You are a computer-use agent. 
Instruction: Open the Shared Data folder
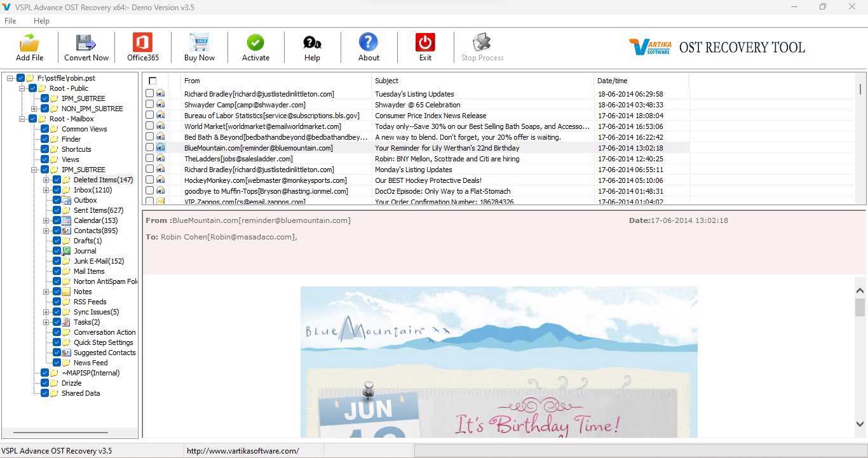81,393
